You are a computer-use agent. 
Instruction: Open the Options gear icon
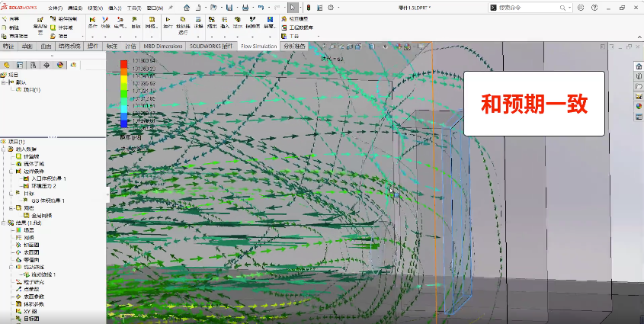pos(331,8)
